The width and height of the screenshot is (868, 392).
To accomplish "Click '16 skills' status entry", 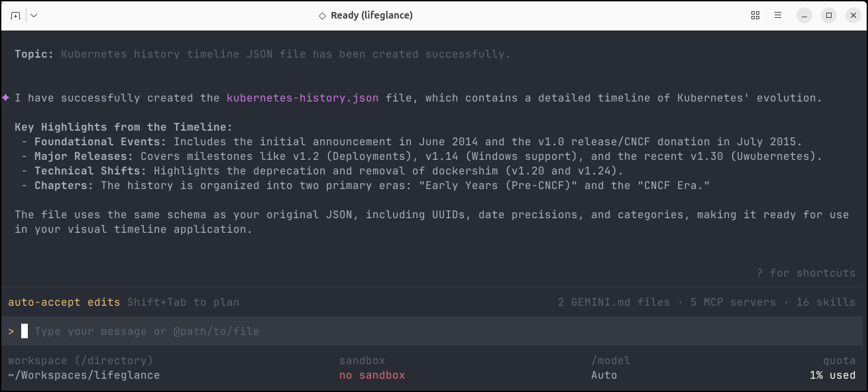I will pyautogui.click(x=826, y=302).
